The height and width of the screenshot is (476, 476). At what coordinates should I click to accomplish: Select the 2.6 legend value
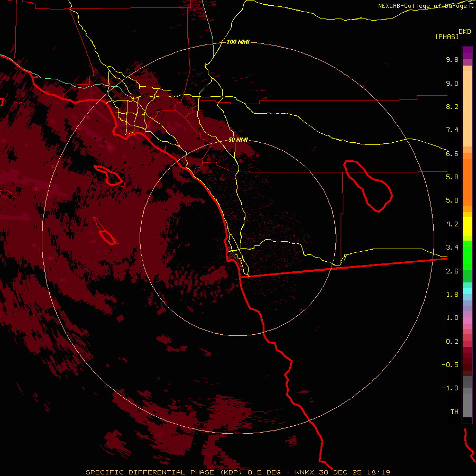point(452,271)
